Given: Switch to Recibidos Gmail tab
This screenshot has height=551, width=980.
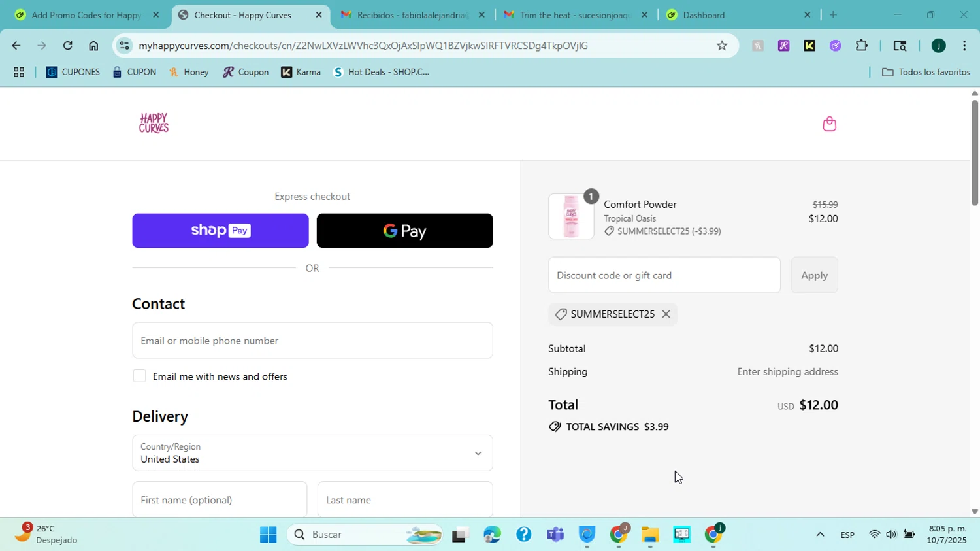Looking at the screenshot, I should [x=412, y=15].
